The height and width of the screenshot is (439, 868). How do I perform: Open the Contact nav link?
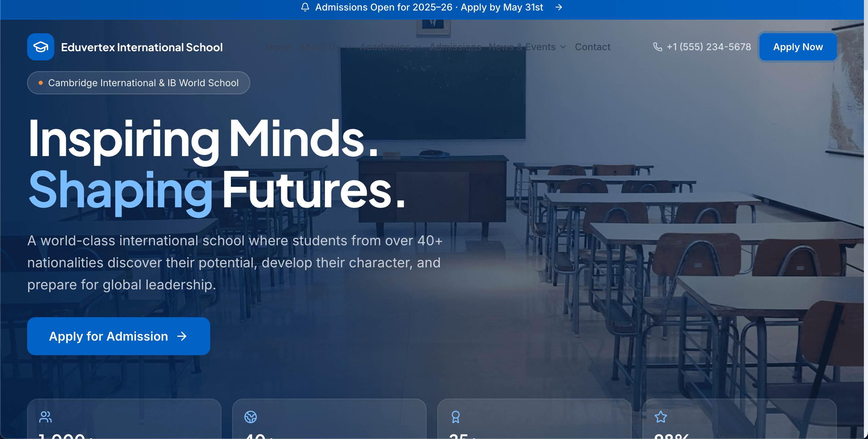point(592,47)
